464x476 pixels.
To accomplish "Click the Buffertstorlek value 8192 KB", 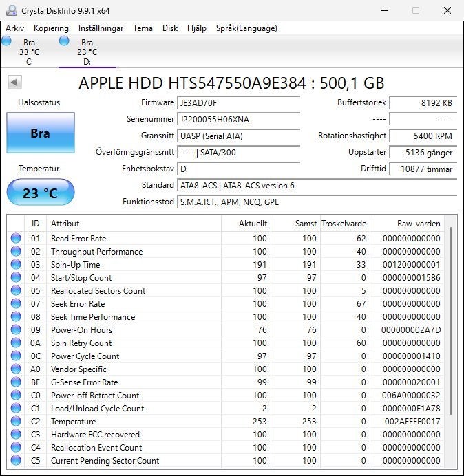I will (x=423, y=103).
